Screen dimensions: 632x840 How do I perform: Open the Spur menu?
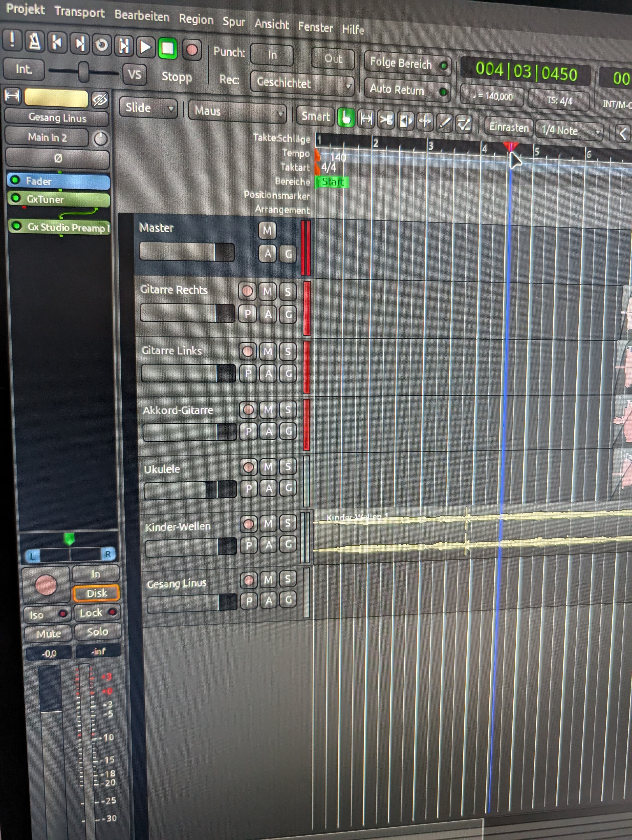pos(234,22)
